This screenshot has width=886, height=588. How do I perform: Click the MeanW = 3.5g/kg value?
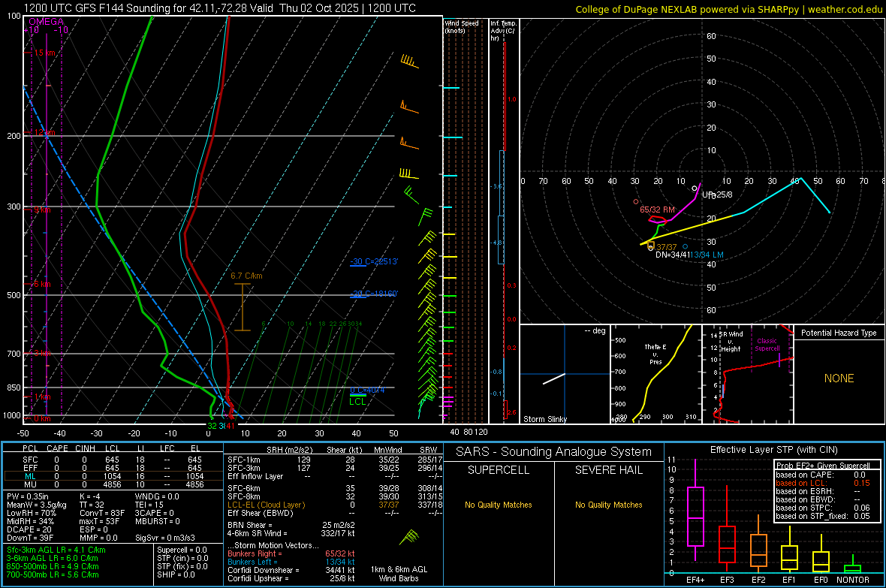[x=37, y=505]
